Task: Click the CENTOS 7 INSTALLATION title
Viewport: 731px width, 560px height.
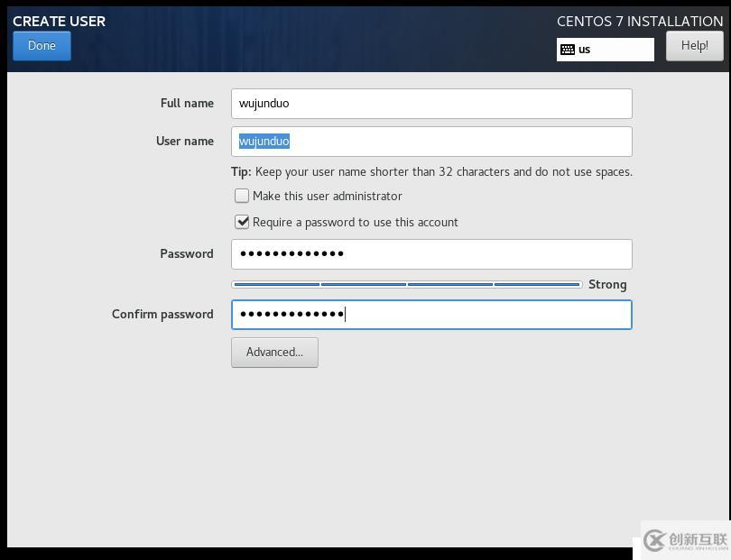Action: [640, 21]
